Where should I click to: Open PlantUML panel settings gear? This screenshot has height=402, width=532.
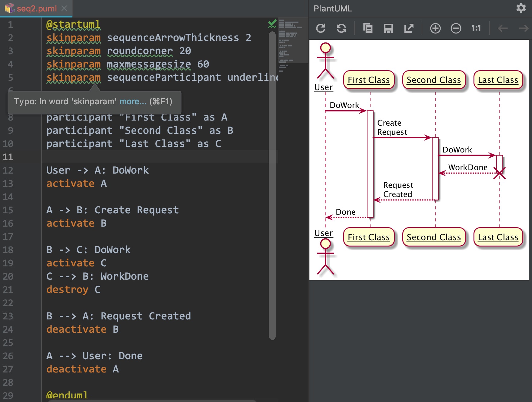(x=521, y=8)
